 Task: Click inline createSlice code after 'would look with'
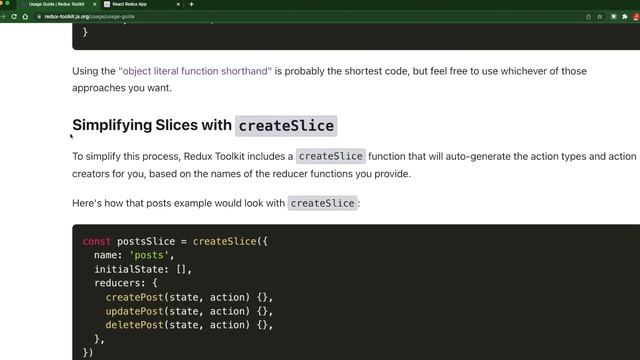tap(322, 203)
